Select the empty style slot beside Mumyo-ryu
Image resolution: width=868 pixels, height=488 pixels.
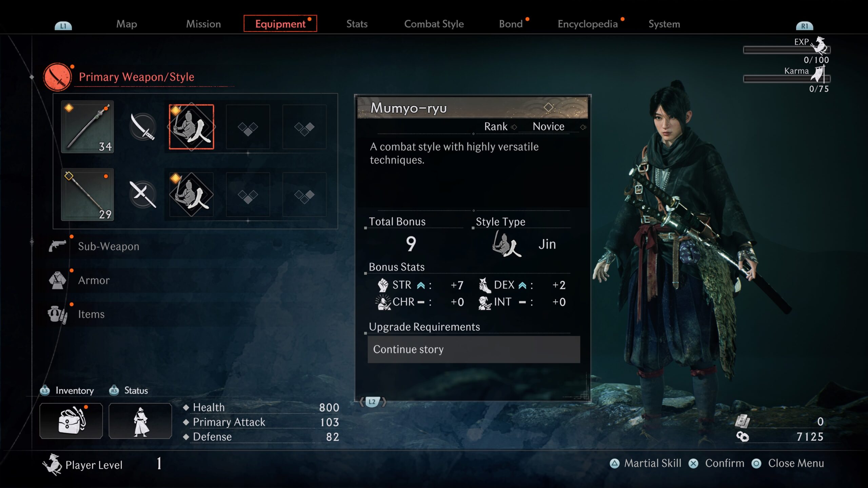248,127
